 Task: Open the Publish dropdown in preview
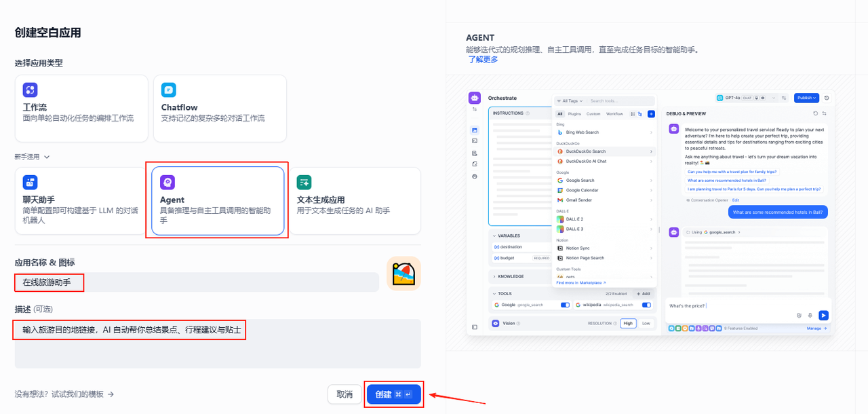click(806, 98)
